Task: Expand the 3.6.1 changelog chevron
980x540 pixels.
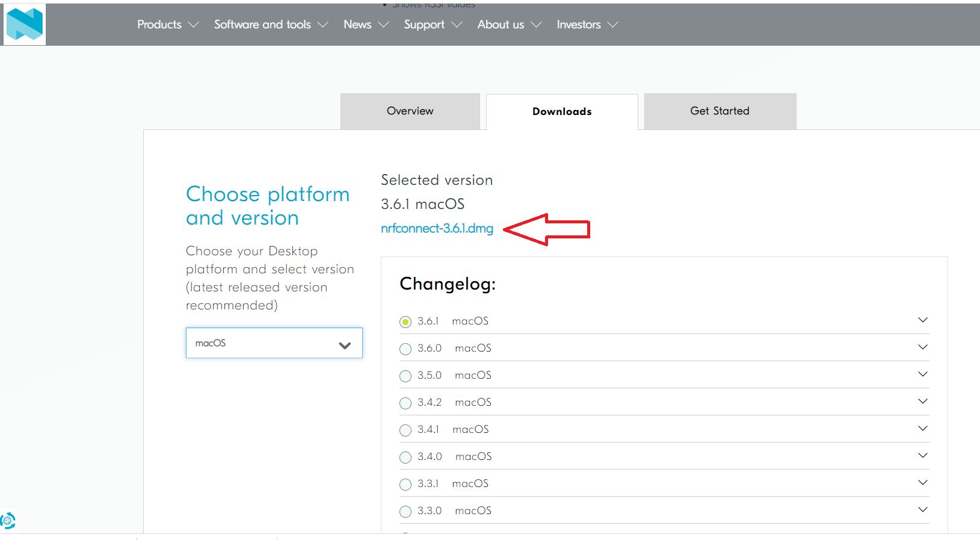Action: [x=923, y=320]
